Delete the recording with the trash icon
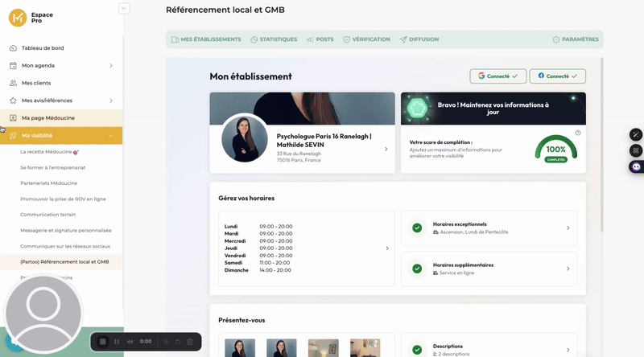The width and height of the screenshot is (644, 357). pyautogui.click(x=190, y=342)
